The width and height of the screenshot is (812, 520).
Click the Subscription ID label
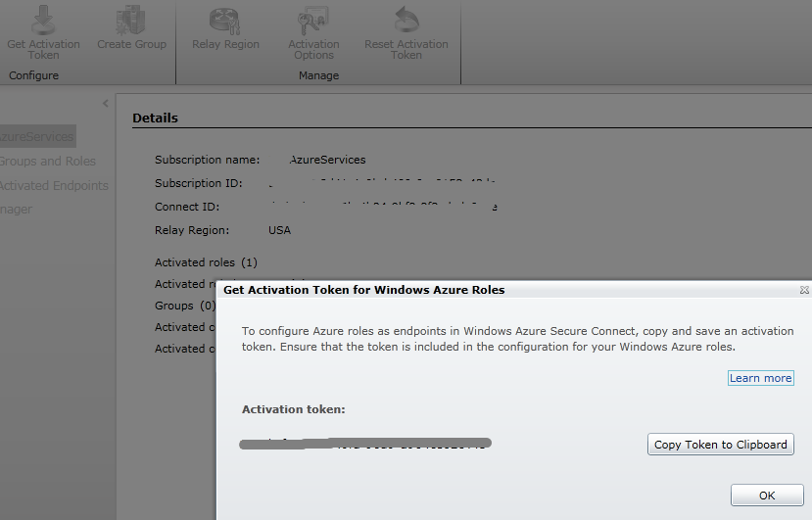pyautogui.click(x=198, y=183)
